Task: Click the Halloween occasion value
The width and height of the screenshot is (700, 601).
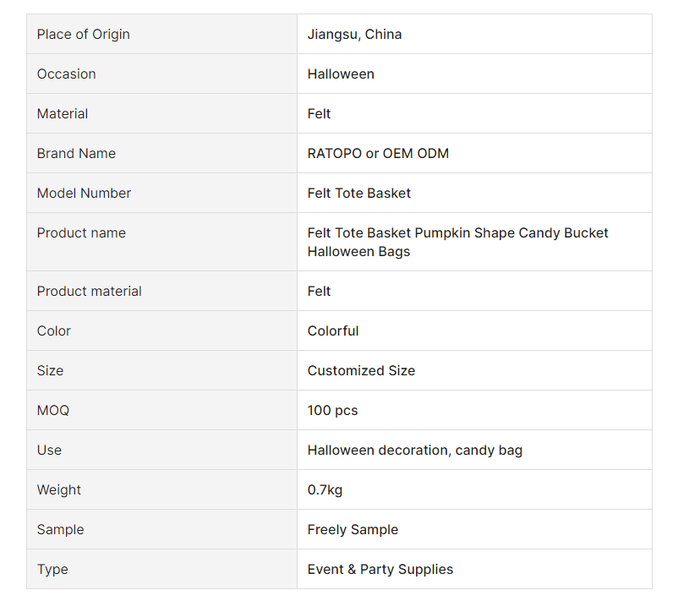Action: coord(341,74)
